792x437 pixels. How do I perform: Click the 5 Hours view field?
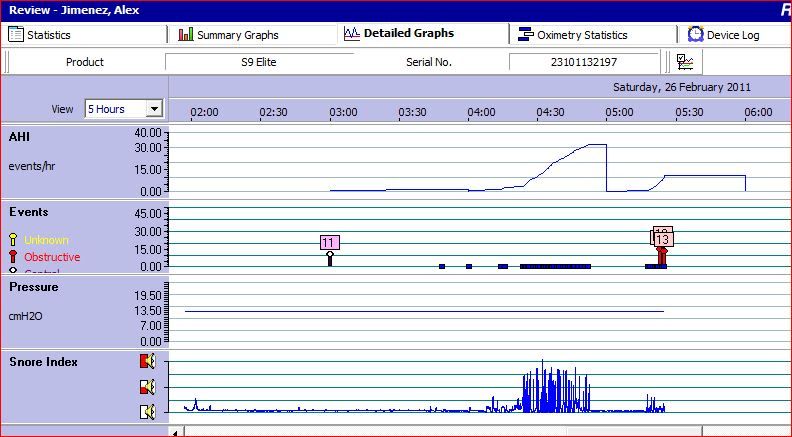click(x=116, y=109)
